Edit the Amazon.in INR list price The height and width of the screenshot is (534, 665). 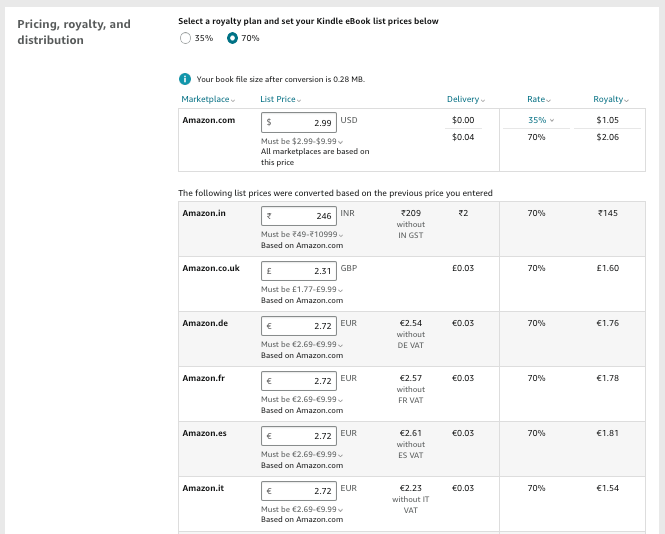[x=299, y=215]
